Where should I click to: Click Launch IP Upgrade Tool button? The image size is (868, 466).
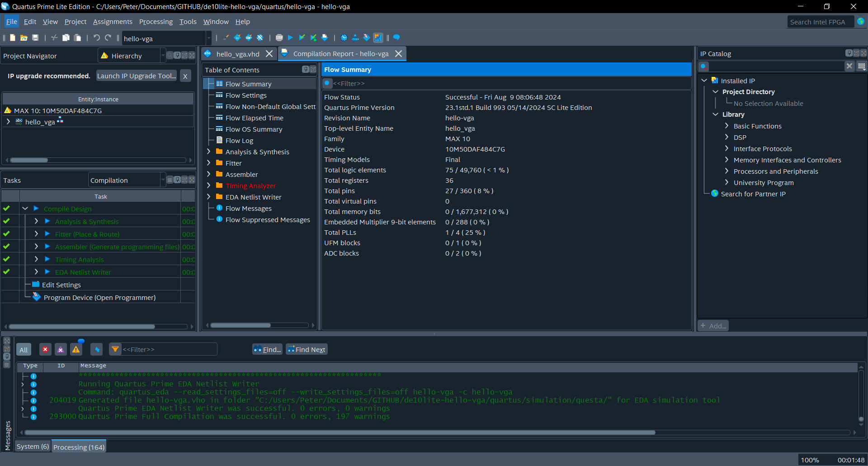137,76
